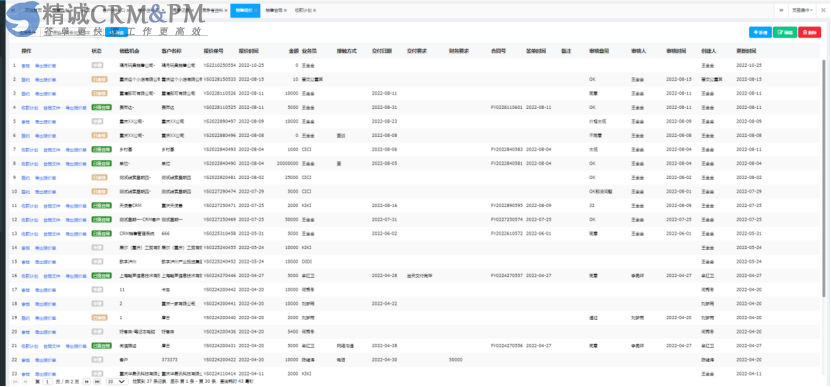
Task: Close the 收款计划 tab with its x
Action: point(314,10)
